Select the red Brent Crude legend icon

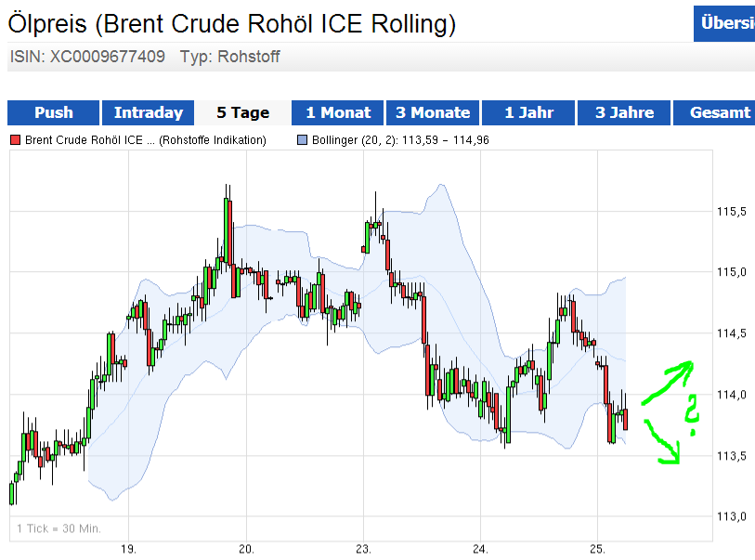click(x=13, y=140)
